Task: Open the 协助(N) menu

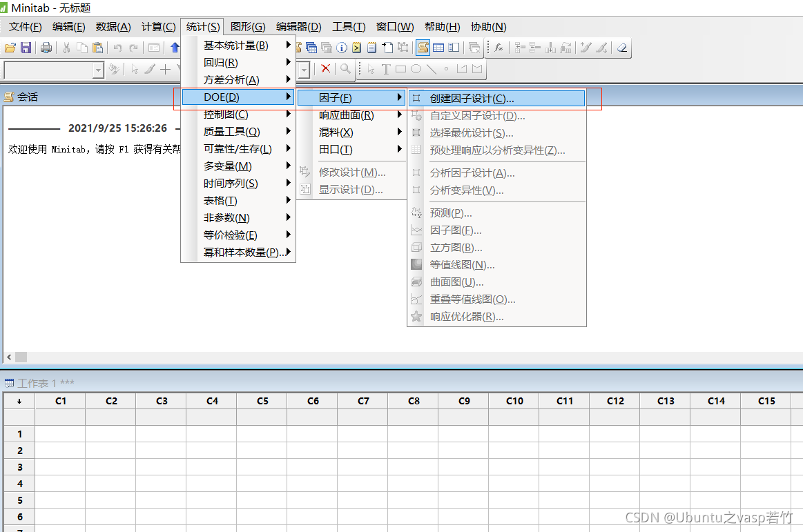Action: tap(488, 27)
